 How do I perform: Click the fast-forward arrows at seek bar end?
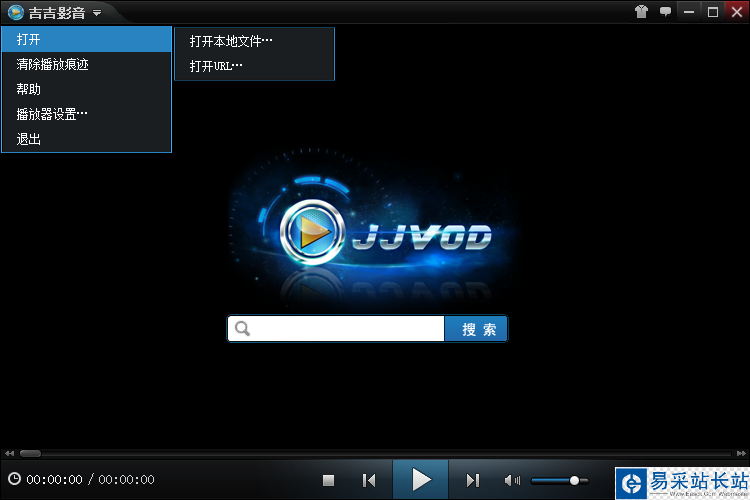tap(741, 453)
